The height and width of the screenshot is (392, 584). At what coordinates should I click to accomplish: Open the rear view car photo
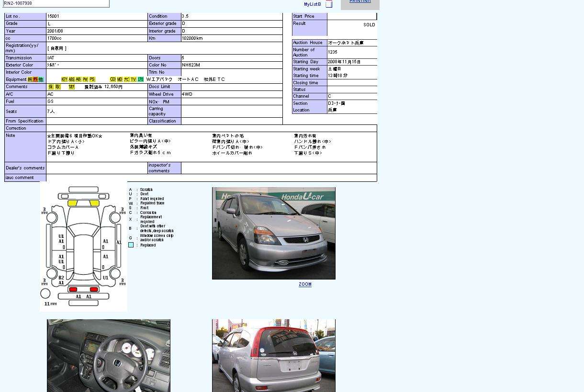(x=274, y=356)
